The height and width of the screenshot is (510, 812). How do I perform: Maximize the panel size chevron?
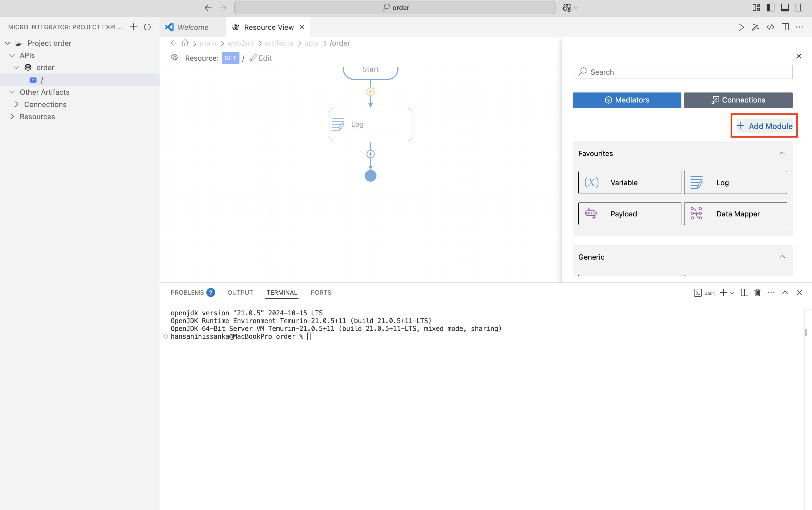(x=785, y=293)
